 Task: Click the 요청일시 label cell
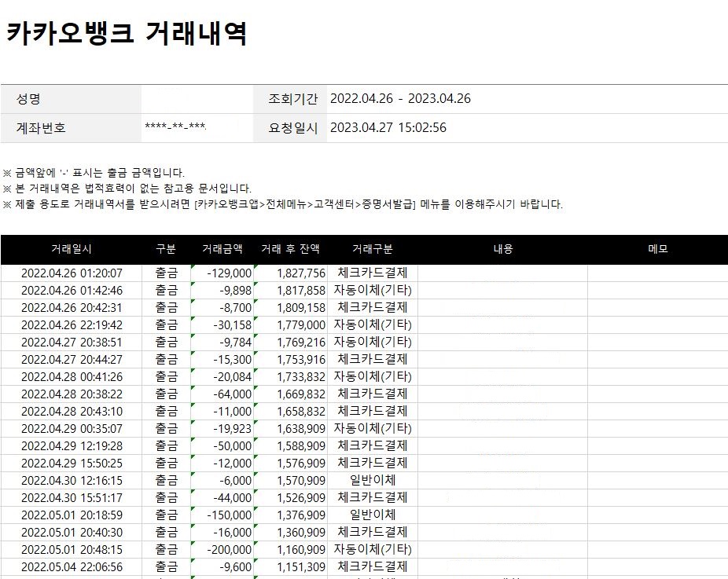(x=290, y=128)
